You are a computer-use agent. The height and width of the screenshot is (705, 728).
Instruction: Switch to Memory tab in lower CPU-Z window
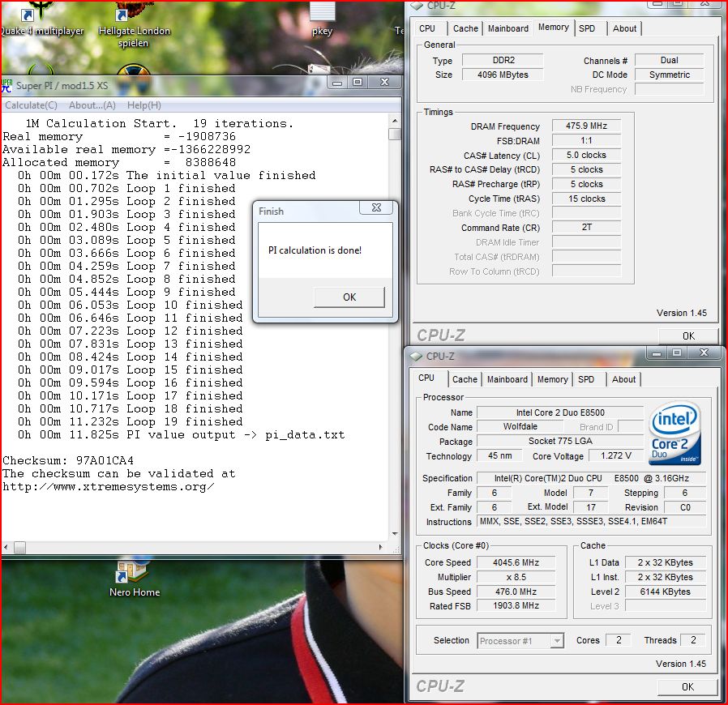coord(553,379)
